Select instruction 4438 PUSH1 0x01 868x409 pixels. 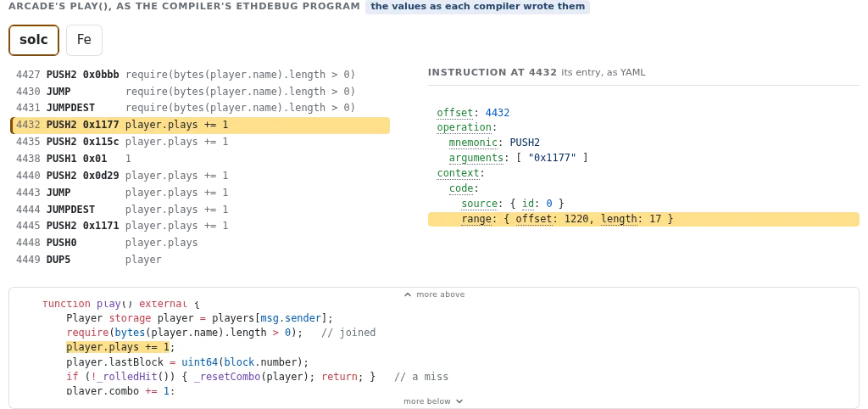200,159
